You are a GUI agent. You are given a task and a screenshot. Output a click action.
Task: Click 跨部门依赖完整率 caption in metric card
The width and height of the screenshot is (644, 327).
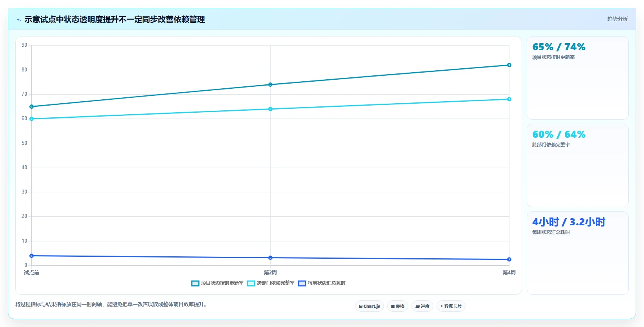pyautogui.click(x=551, y=145)
